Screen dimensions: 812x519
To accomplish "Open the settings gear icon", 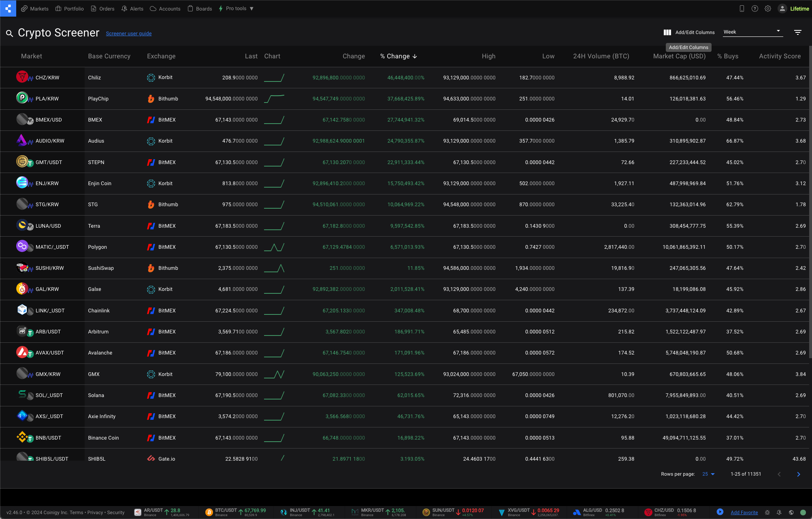I will click(767, 9).
